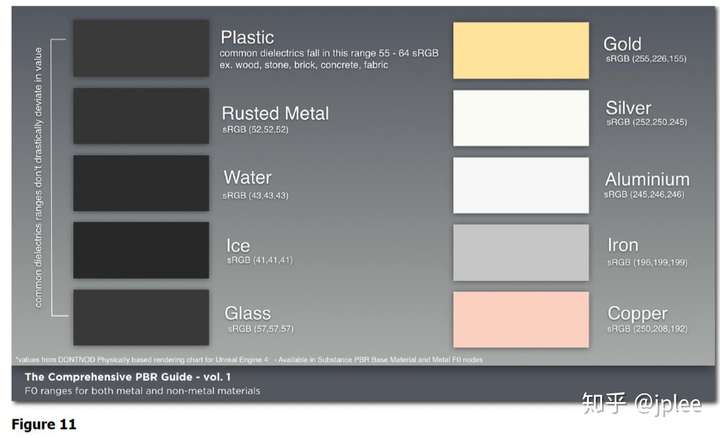Pick the Aluminium white swatch

[x=521, y=185]
